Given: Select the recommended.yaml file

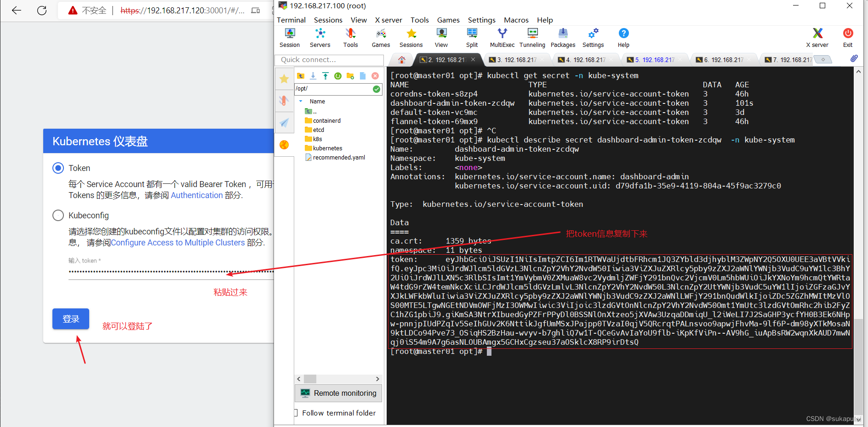Looking at the screenshot, I should click(x=335, y=157).
